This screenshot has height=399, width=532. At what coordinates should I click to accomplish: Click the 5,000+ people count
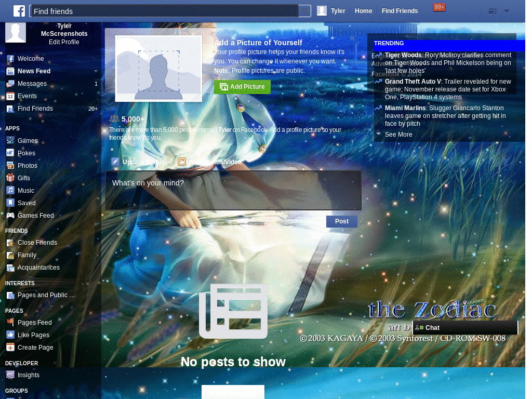132,119
